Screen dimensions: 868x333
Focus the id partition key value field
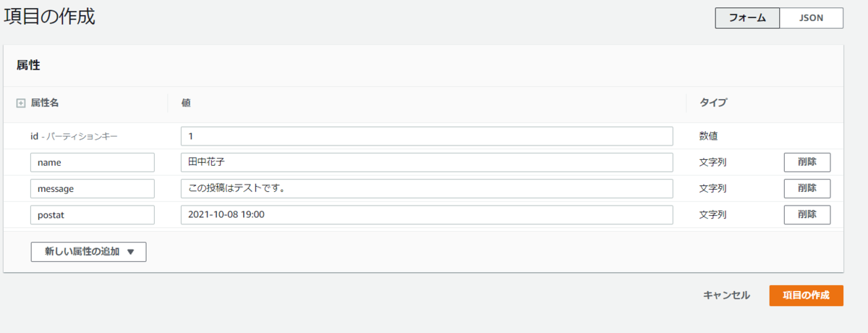(x=426, y=136)
